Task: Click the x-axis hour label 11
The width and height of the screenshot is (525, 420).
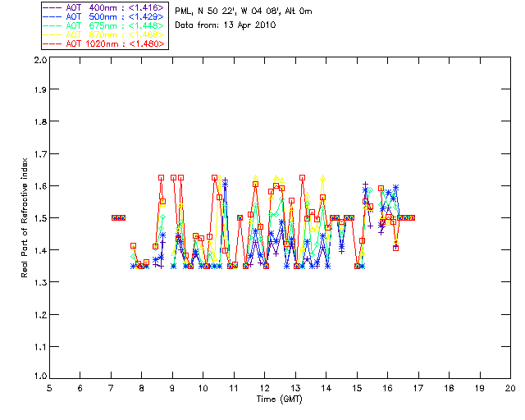Action: (234, 388)
